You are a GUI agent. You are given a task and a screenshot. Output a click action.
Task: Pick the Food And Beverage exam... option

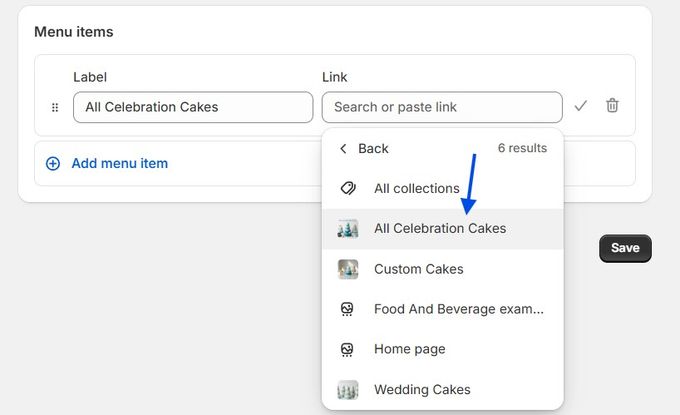point(443,309)
